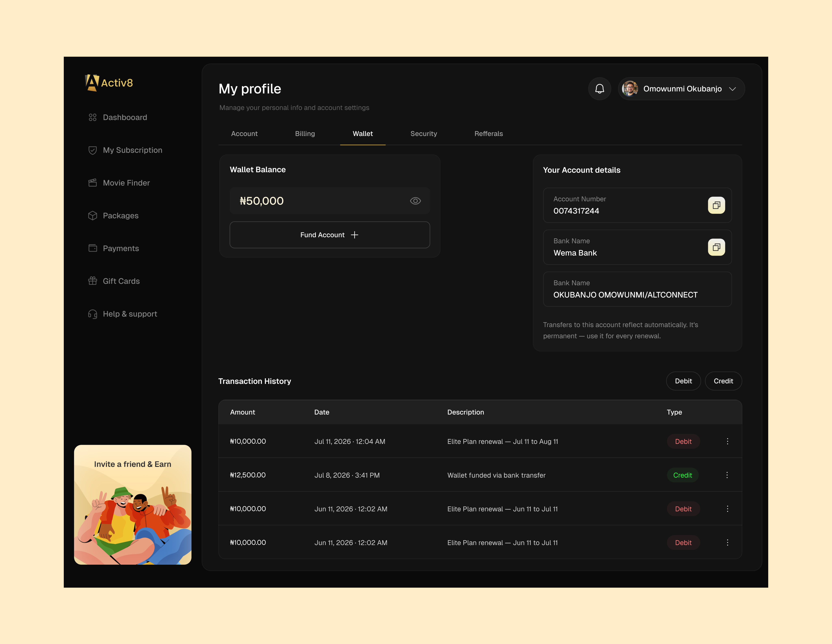Click Elite Plan renewal — Jul 11 to Aug 11
Screen dimensions: 832x644
click(x=503, y=441)
